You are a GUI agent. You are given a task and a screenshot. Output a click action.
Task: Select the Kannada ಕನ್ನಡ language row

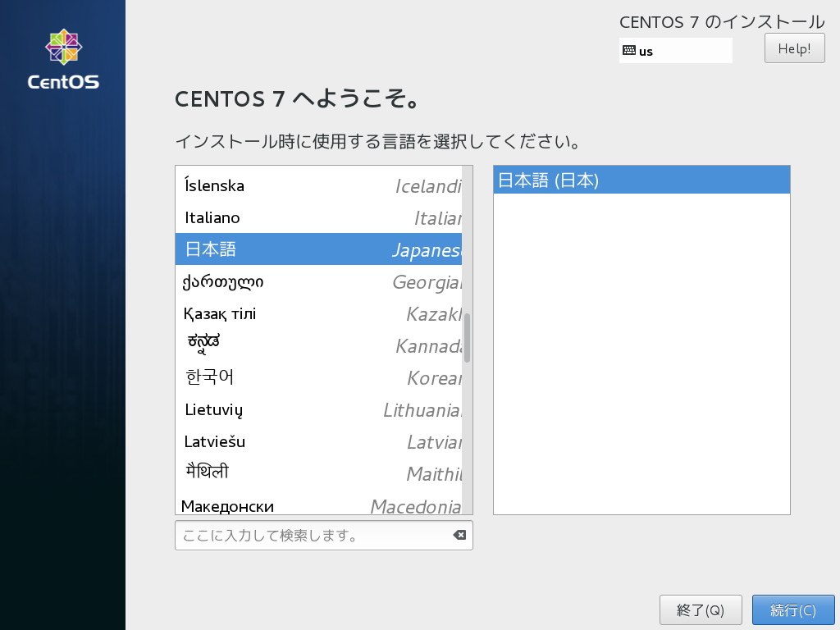click(318, 345)
